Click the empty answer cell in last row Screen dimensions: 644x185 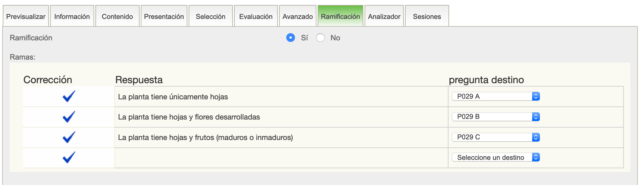pos(281,158)
